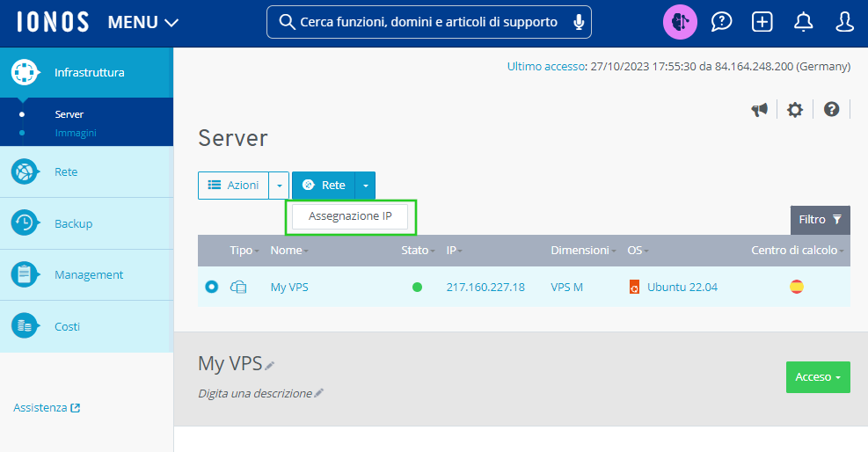Image resolution: width=868 pixels, height=452 pixels.
Task: Click VPS M dimensions cell
Action: click(566, 288)
